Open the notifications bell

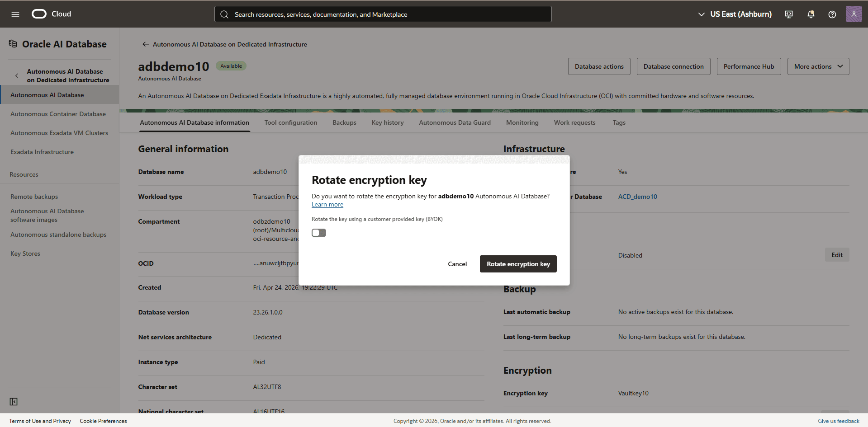(x=811, y=14)
